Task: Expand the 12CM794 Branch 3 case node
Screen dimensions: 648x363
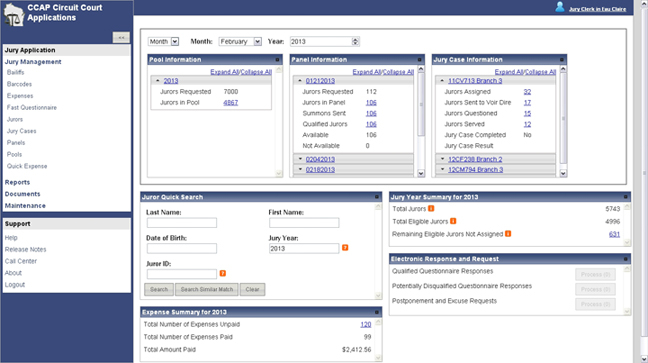Action: click(442, 169)
